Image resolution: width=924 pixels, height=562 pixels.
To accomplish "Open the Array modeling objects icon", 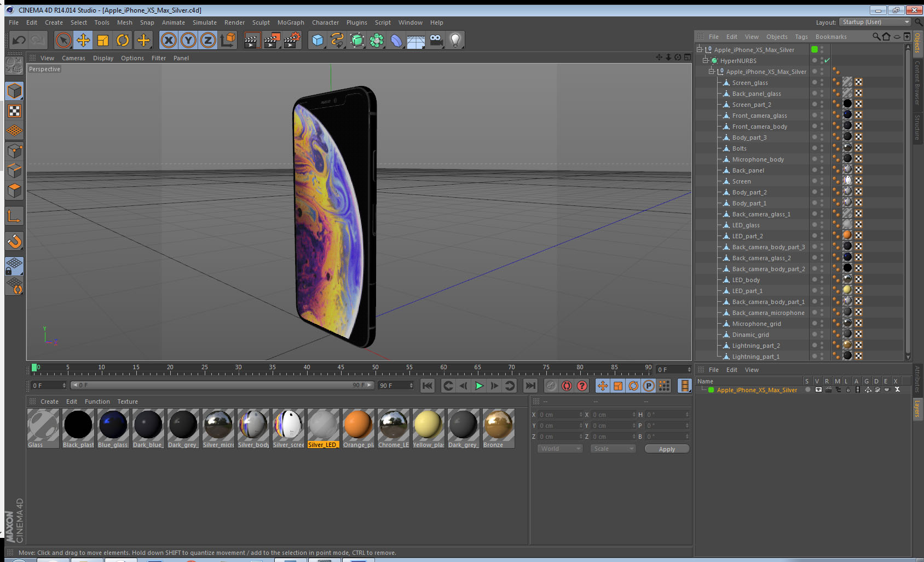I will coord(377,40).
